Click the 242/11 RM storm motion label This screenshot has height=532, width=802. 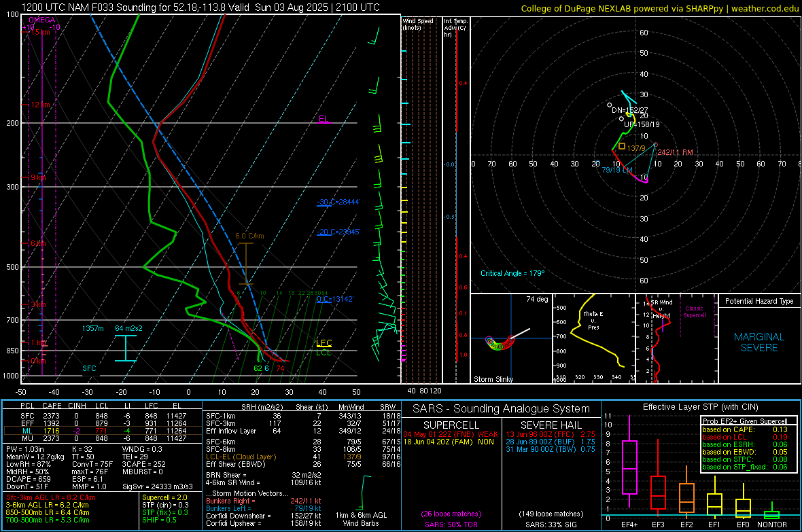(x=675, y=152)
